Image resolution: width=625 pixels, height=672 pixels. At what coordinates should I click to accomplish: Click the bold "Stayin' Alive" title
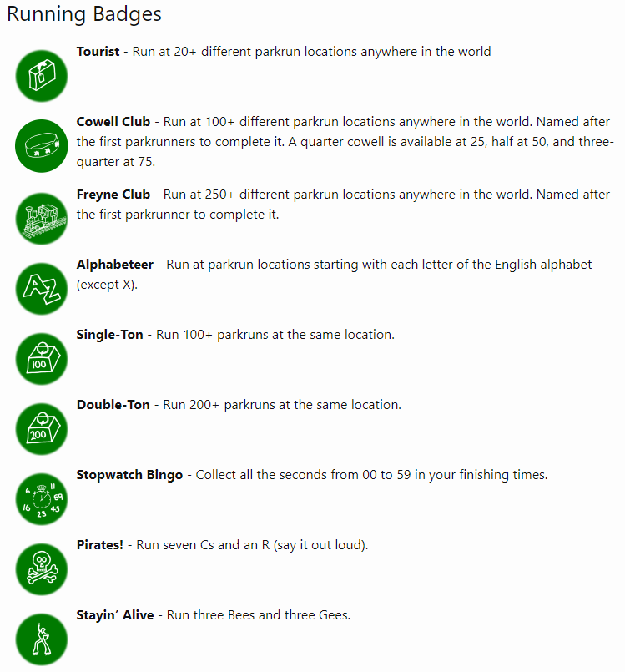pos(115,615)
